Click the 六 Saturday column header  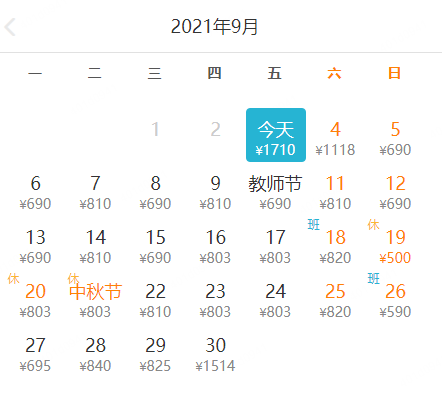click(334, 73)
